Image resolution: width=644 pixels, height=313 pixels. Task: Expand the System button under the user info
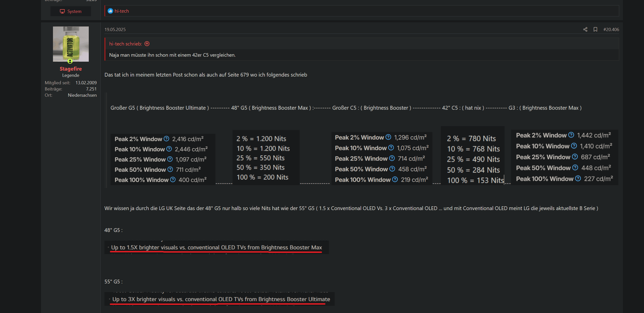click(71, 11)
